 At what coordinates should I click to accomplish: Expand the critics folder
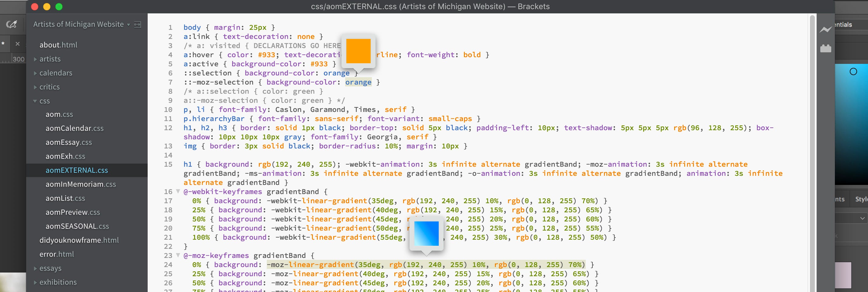point(35,87)
